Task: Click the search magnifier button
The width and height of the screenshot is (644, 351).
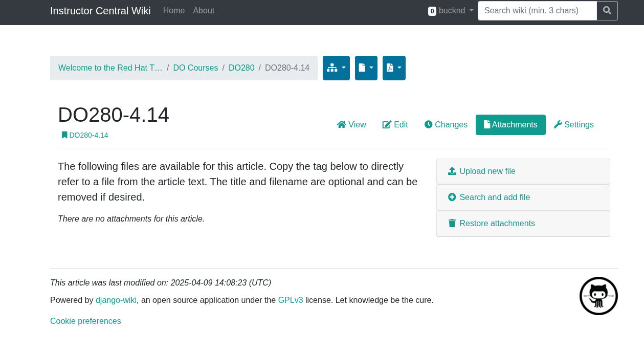Action: [607, 11]
